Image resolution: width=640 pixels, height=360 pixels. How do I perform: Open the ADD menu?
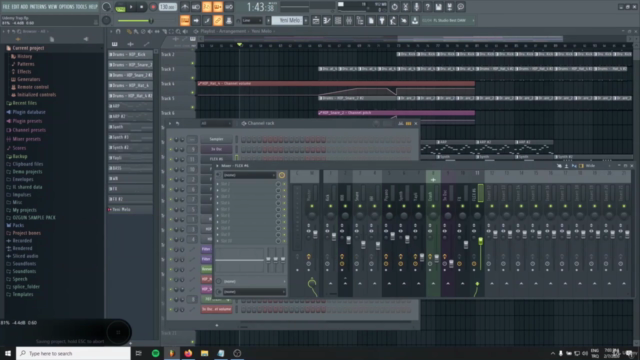pyautogui.click(x=24, y=7)
